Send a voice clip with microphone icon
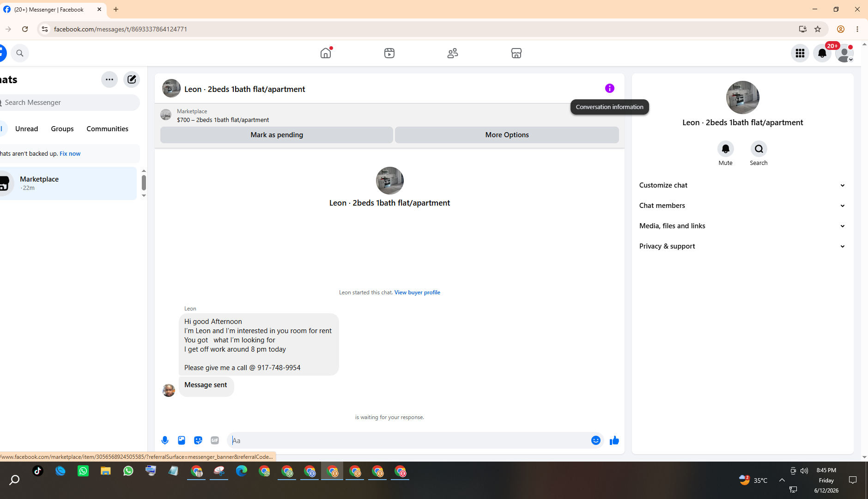 tap(165, 440)
